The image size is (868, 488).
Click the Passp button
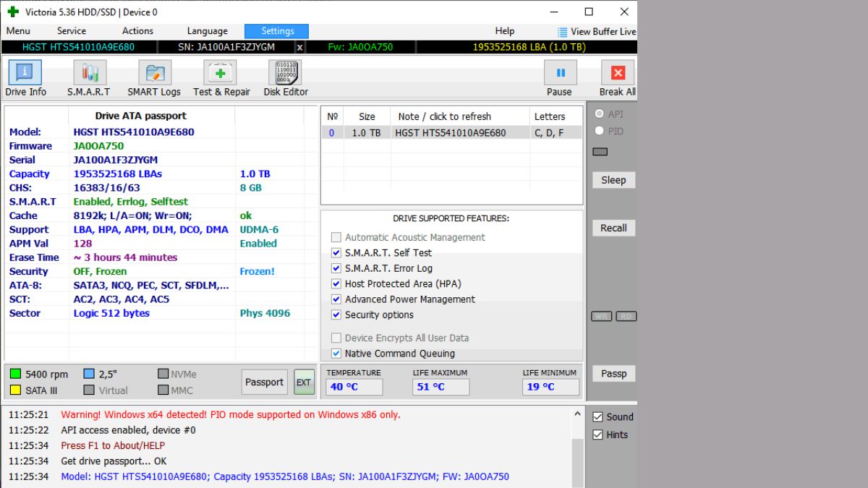(613, 374)
